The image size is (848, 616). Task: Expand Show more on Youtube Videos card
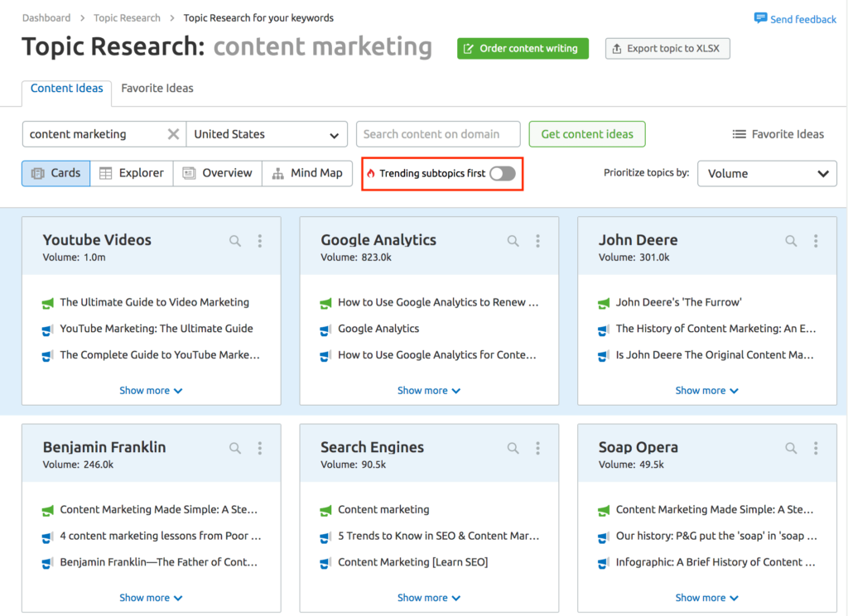(x=151, y=391)
